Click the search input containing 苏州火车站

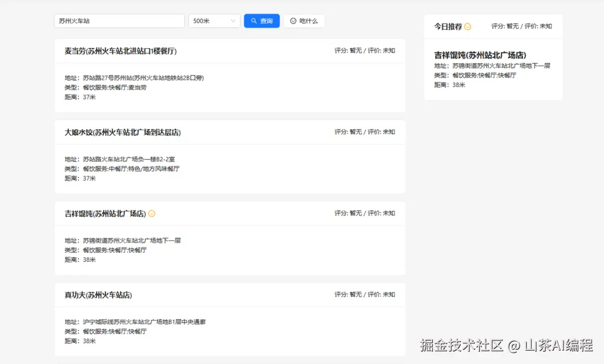pos(119,20)
